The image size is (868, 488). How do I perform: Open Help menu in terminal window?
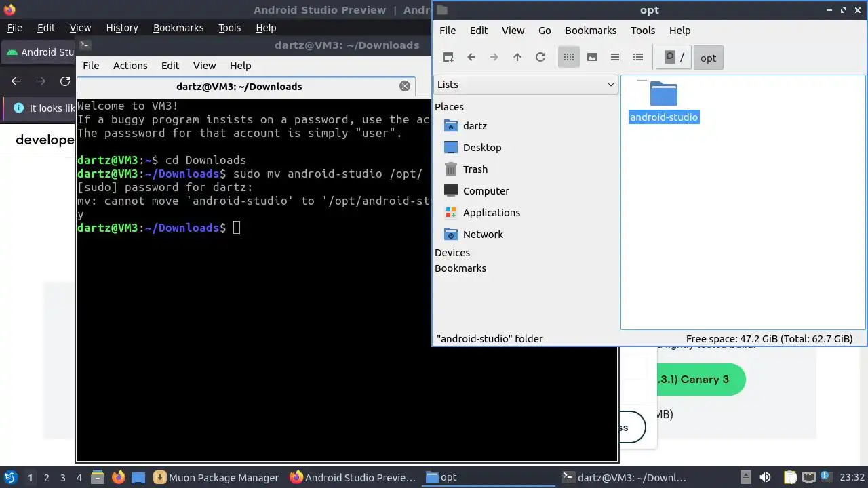pos(240,65)
